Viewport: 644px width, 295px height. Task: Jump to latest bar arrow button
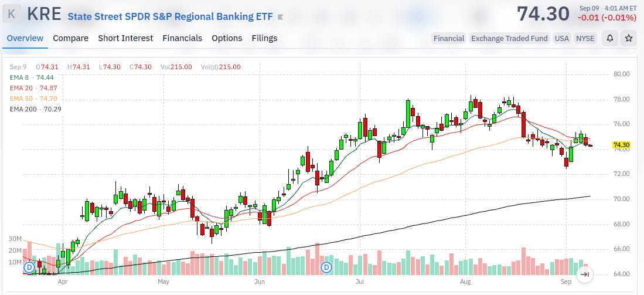click(x=585, y=274)
